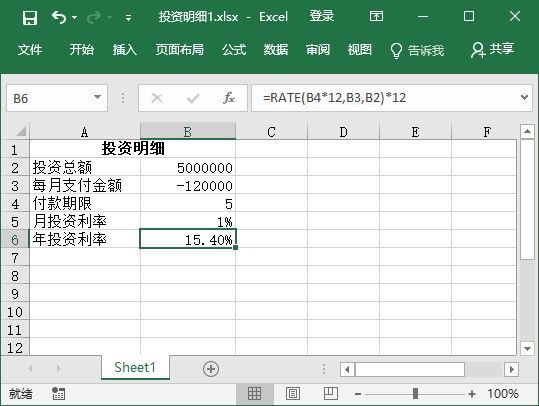Click the vertical scrollbar thumb
This screenshot has height=406, width=539.
click(x=527, y=199)
